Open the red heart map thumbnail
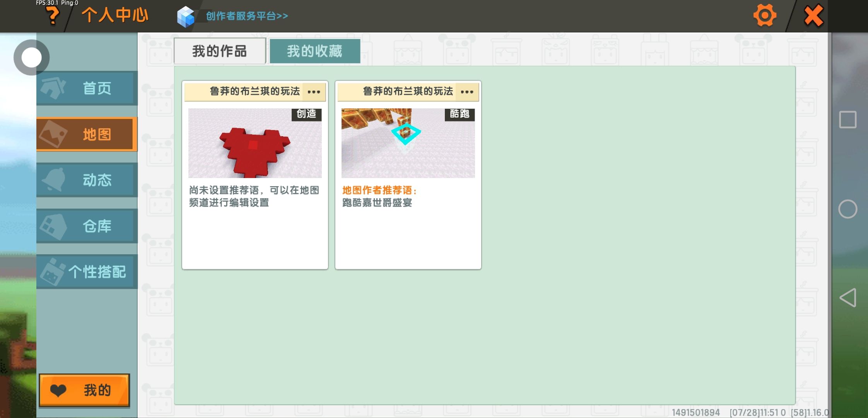Screen dimensions: 868x418 coord(255,143)
